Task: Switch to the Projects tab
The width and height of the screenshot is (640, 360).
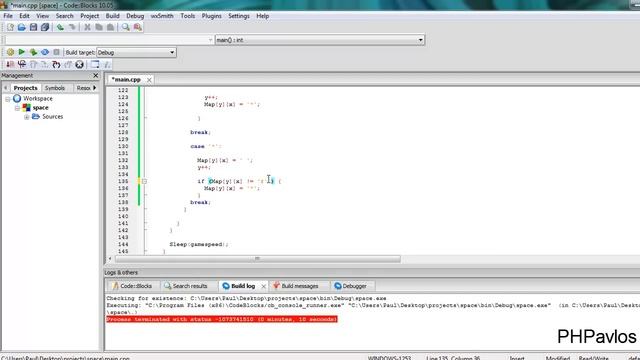Action: (x=25, y=88)
